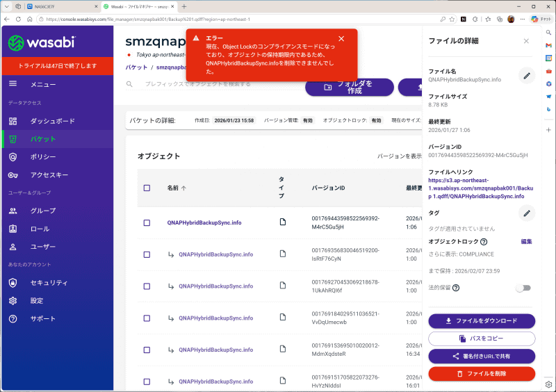556x392 pixels.
Task: Click the バージョンID column header
Action: [328, 188]
